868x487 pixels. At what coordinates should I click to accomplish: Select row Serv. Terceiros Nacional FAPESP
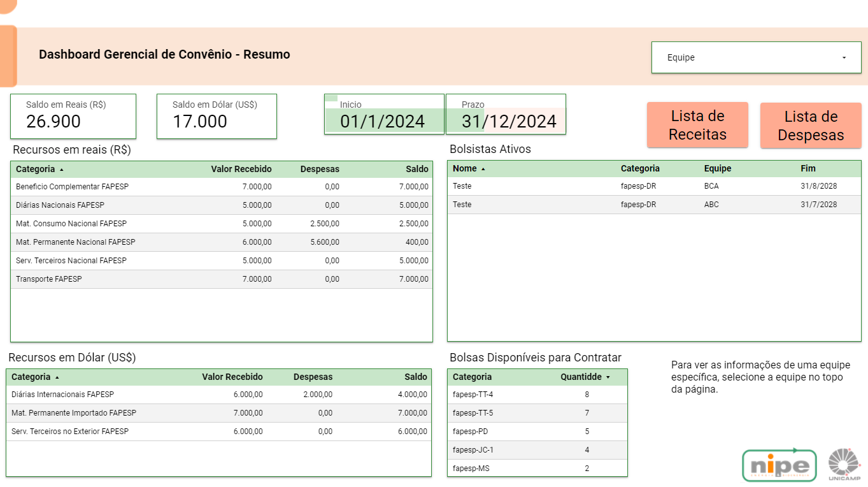click(222, 261)
